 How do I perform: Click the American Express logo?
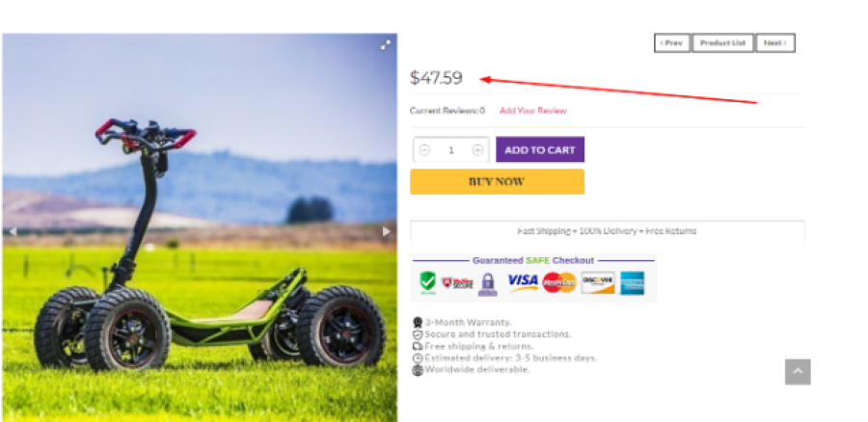pyautogui.click(x=633, y=282)
